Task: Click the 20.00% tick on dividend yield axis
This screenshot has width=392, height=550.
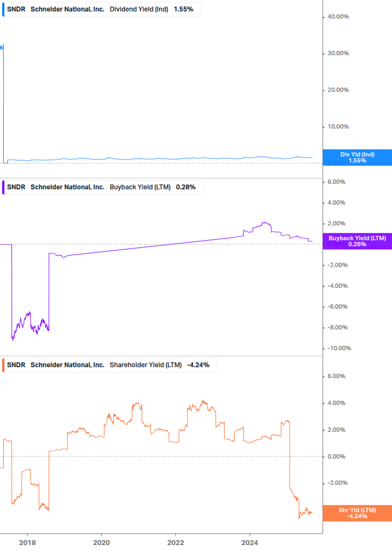Action: (x=338, y=90)
